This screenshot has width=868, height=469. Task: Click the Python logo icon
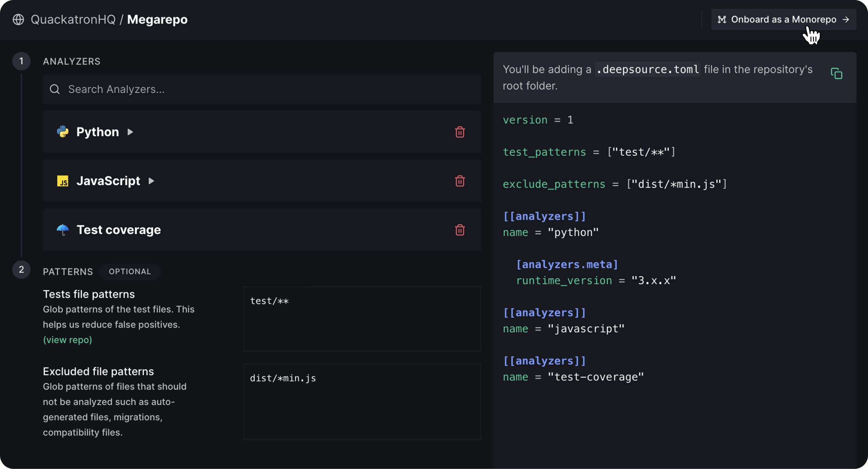pos(63,132)
